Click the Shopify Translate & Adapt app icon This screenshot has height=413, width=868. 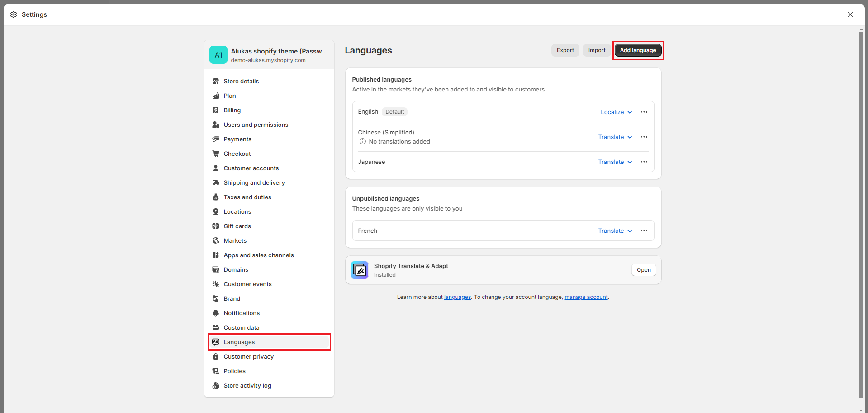tap(360, 270)
